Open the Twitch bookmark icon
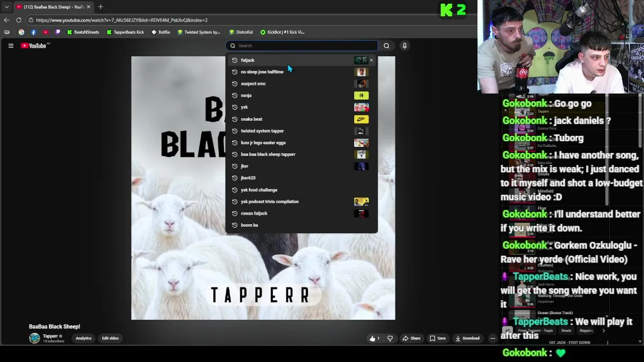Image resolution: width=644 pixels, height=362 pixels. click(57, 32)
